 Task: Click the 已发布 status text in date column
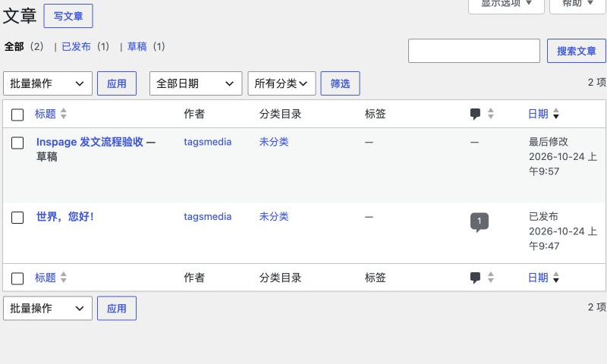point(543,216)
